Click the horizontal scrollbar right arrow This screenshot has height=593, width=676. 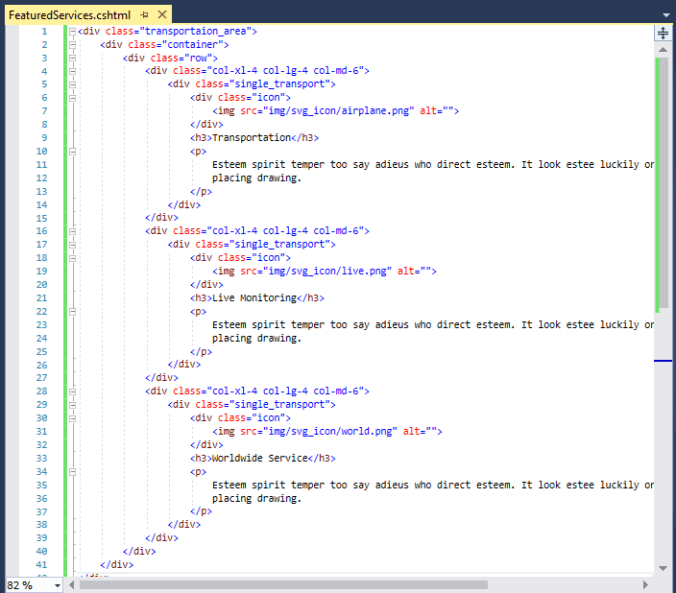click(x=648, y=585)
